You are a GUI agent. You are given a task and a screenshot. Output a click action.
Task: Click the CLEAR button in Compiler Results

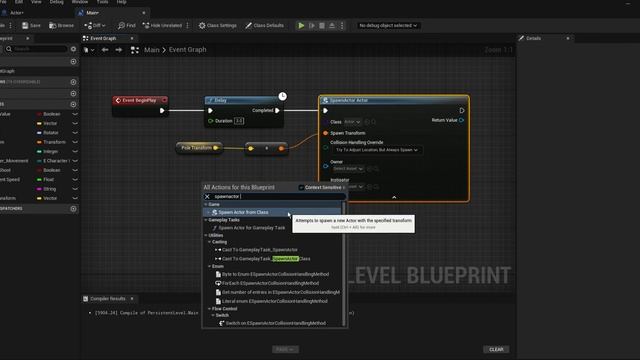pos(496,349)
